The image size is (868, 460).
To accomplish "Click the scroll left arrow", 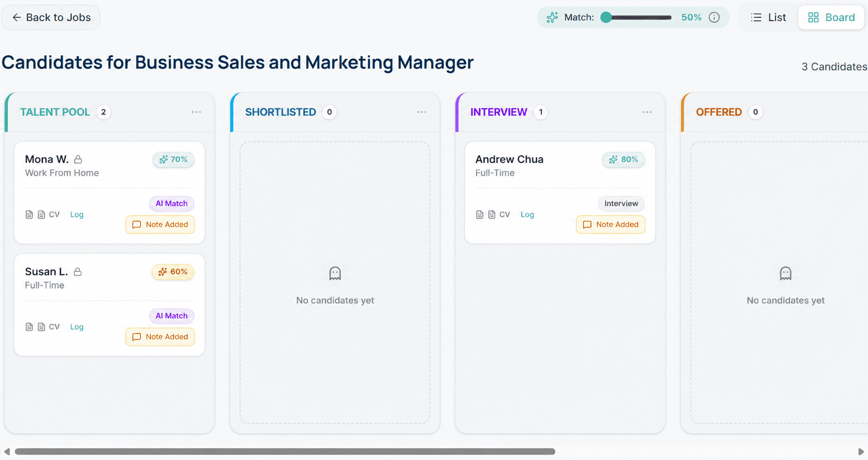I will (7, 451).
